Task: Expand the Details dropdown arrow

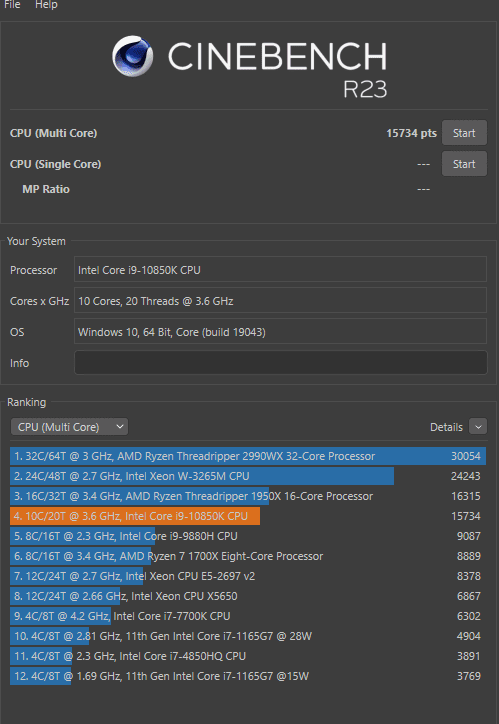Action: (x=478, y=427)
